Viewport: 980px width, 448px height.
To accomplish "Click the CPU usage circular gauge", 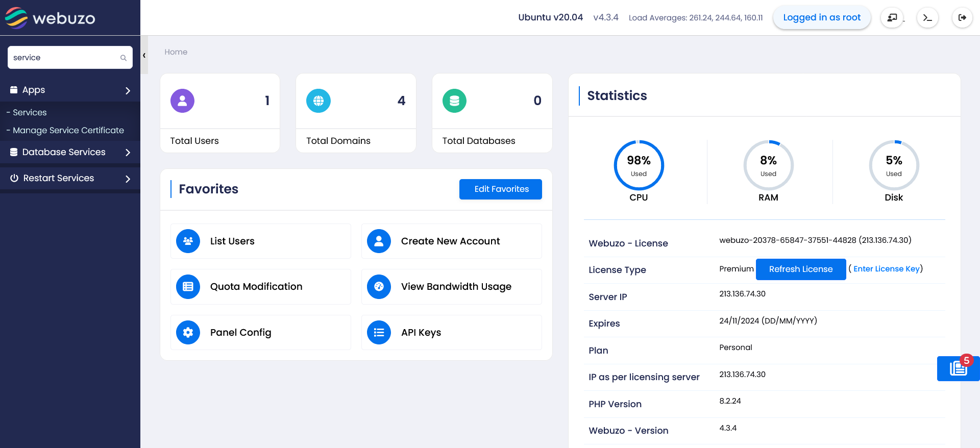I will (639, 165).
